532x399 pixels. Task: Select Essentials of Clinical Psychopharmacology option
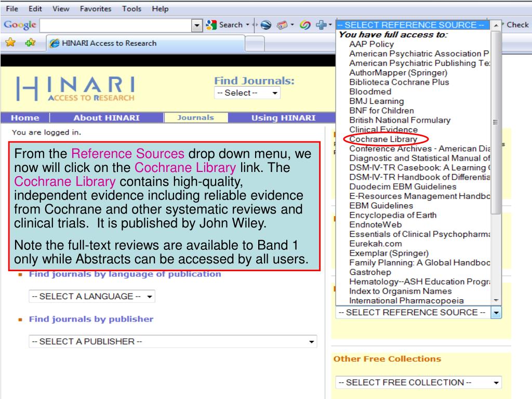click(419, 234)
